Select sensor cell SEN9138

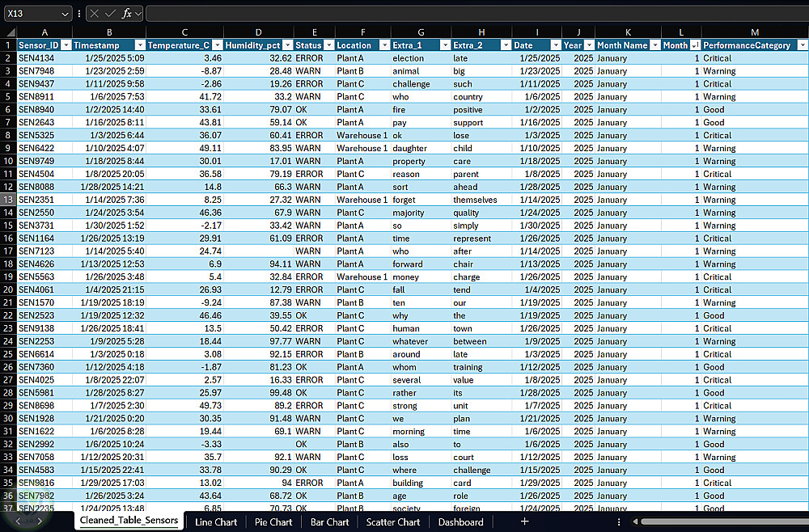click(44, 328)
